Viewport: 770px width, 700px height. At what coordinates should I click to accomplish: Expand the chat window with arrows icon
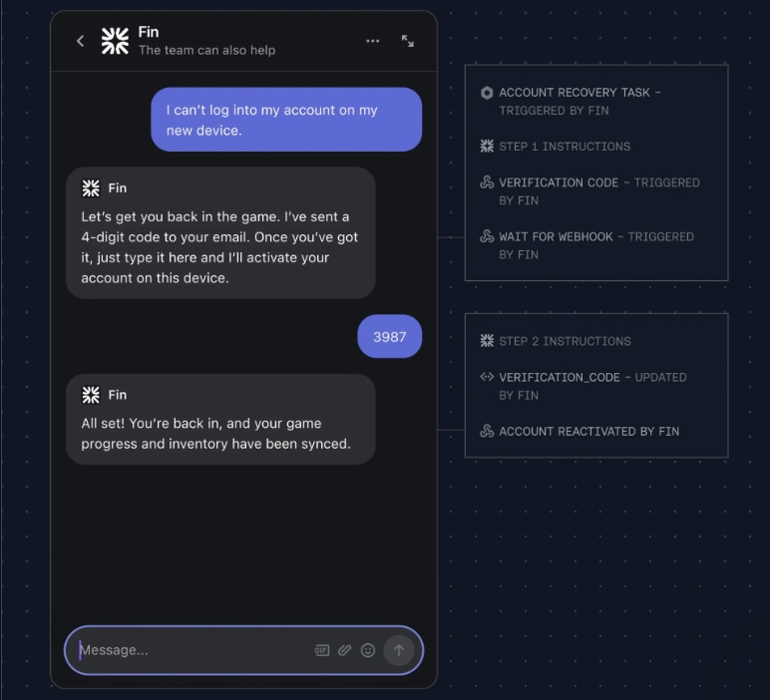pyautogui.click(x=408, y=41)
